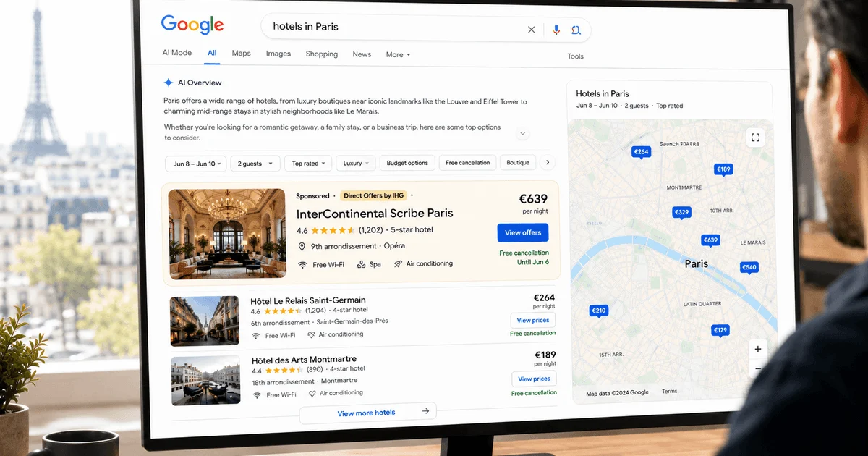Open Hôtel Le Relais Saint-Germain title link
The width and height of the screenshot is (868, 456).
pyautogui.click(x=308, y=300)
